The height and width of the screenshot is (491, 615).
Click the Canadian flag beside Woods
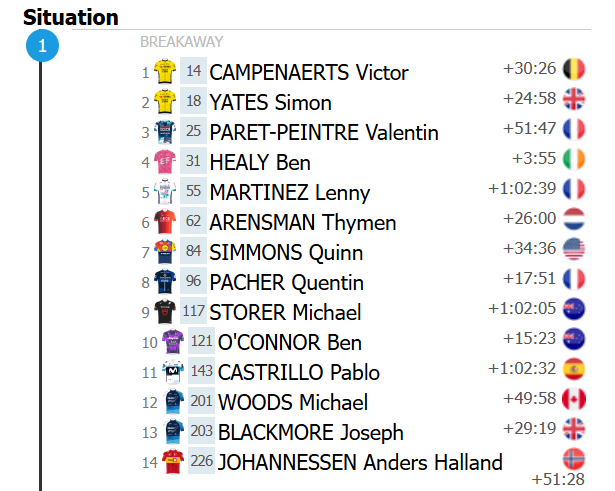574,399
